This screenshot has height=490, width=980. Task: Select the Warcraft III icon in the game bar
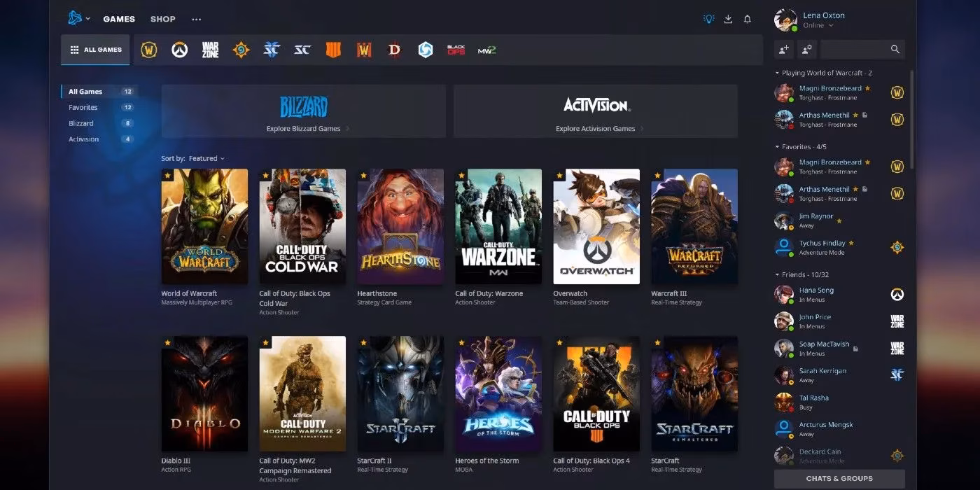363,50
